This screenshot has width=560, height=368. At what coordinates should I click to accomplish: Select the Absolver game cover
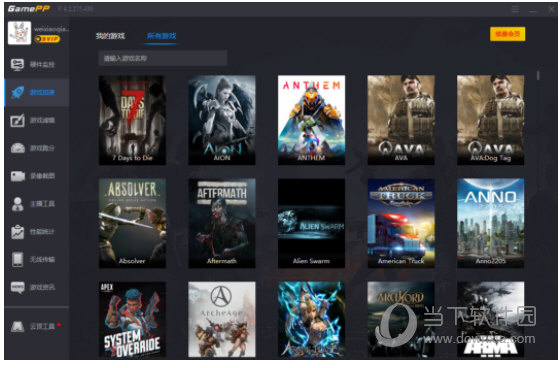pos(132,223)
